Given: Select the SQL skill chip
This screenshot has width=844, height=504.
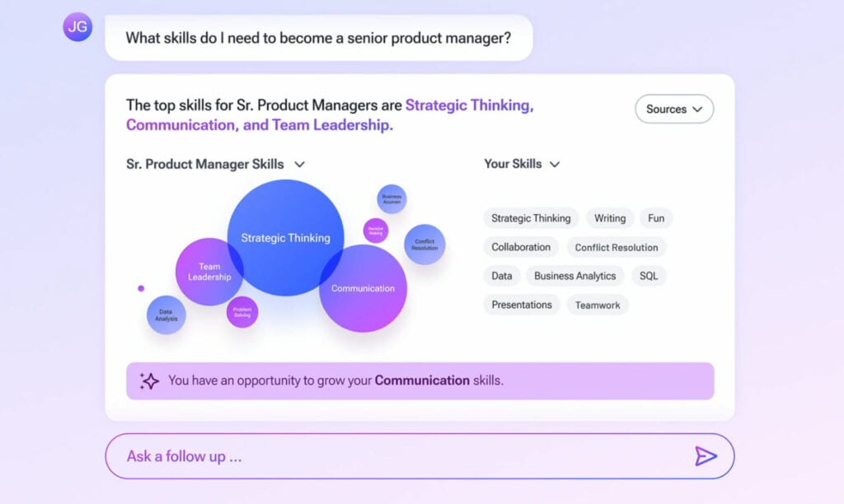Looking at the screenshot, I should 649,276.
